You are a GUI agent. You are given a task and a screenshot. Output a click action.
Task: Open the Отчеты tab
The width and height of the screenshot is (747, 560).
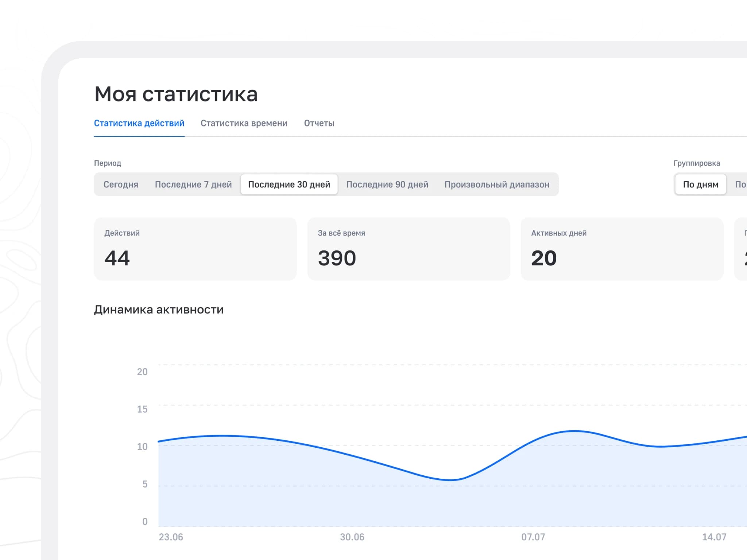319,123
